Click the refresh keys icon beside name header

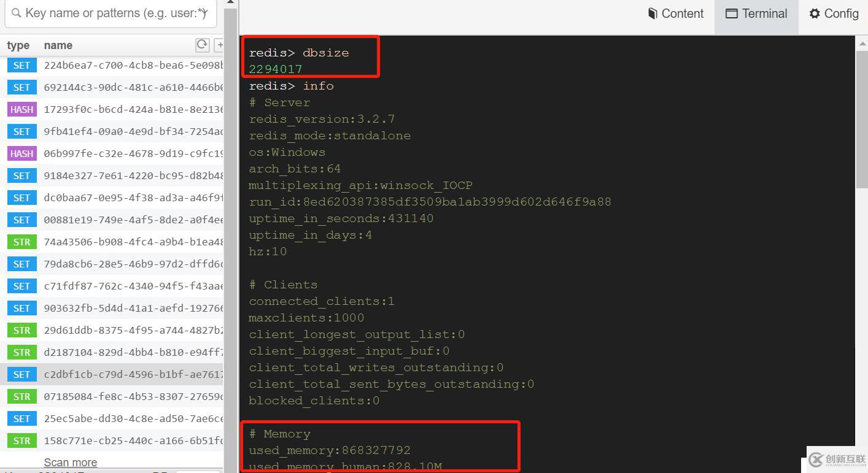[202, 45]
